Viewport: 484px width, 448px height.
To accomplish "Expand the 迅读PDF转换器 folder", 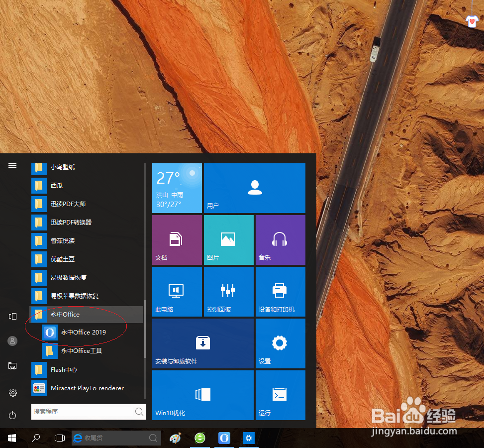I will pyautogui.click(x=87, y=222).
